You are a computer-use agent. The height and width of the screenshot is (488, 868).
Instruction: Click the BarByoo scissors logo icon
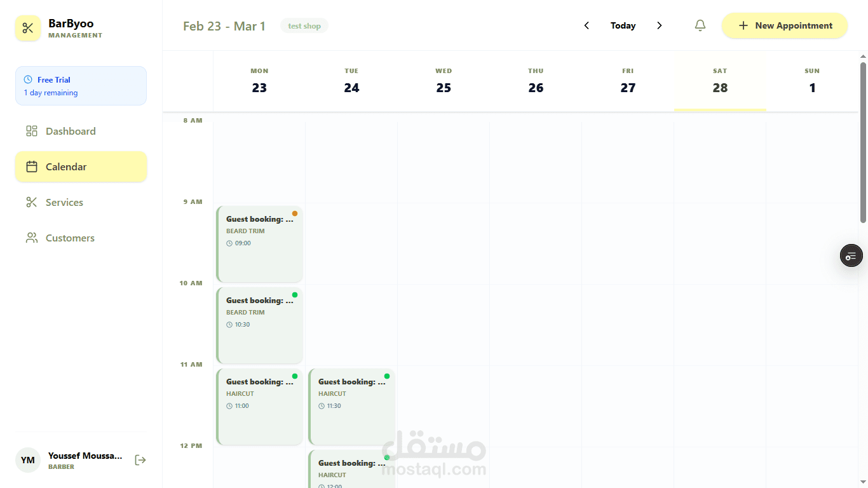click(28, 28)
